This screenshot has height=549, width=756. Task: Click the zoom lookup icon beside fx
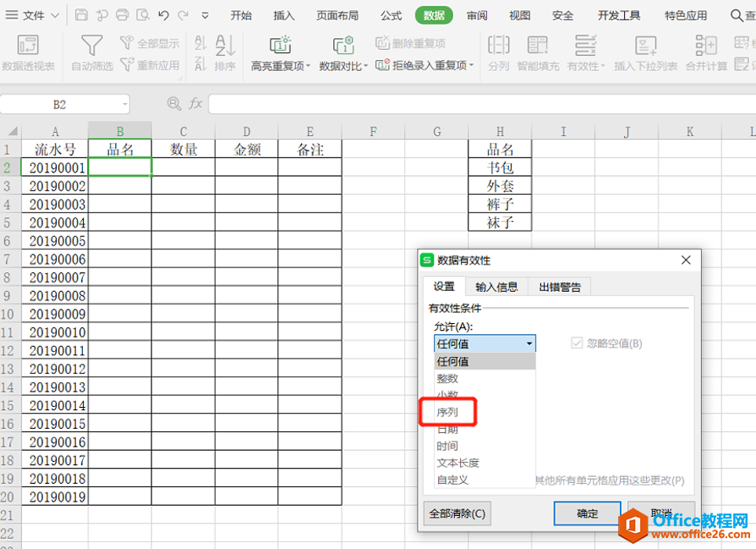[x=173, y=103]
